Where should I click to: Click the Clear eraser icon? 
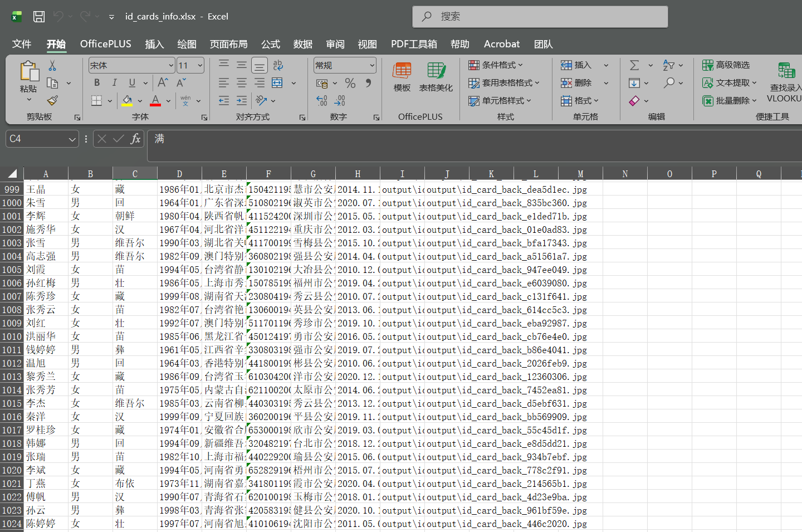(x=634, y=101)
